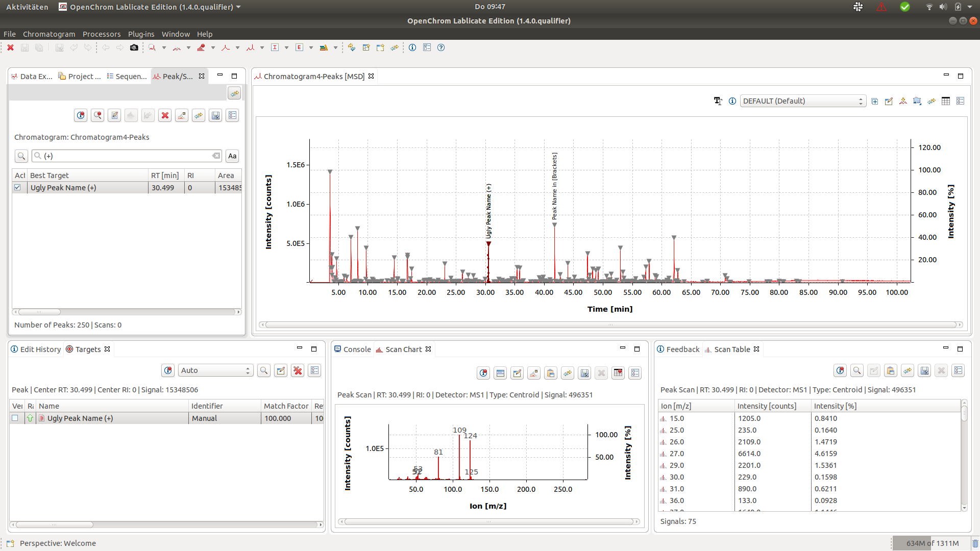Image resolution: width=980 pixels, height=551 pixels.
Task: Delete the selected peak using the red X icon
Action: coord(165,115)
